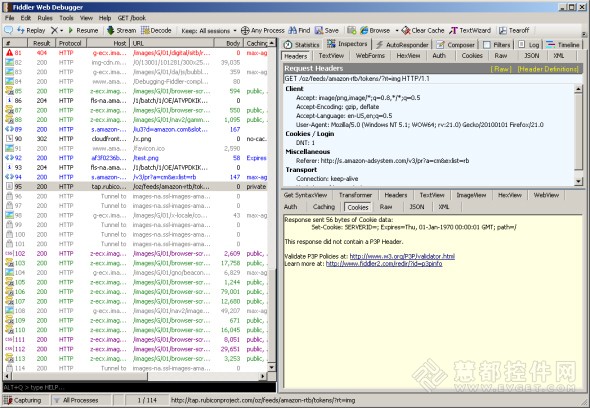The height and width of the screenshot is (408, 590).
Task: Select the response Get SyntaxView tab
Action: pos(306,195)
